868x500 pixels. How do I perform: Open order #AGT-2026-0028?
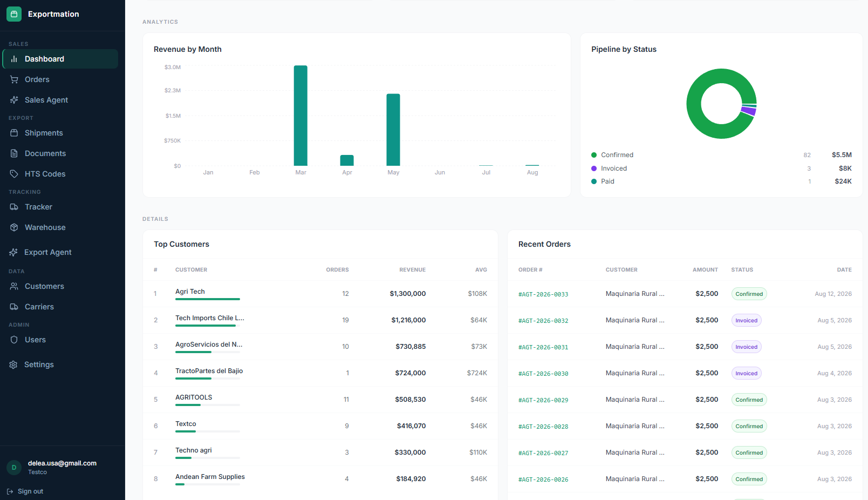(x=543, y=427)
